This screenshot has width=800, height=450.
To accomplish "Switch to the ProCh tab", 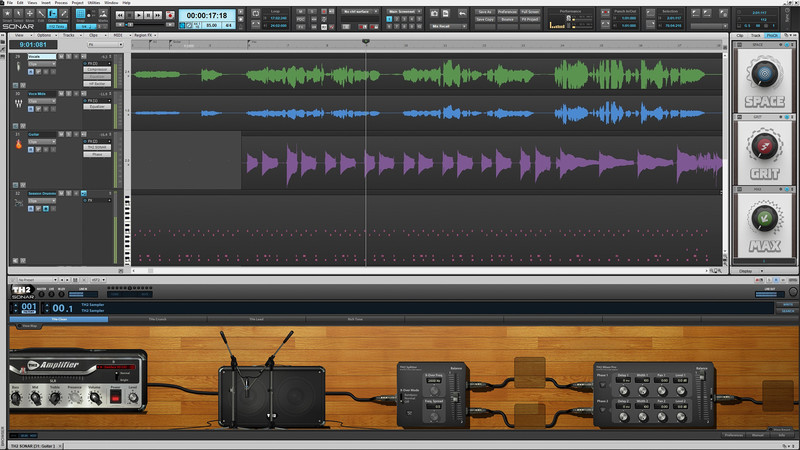I will [x=773, y=35].
